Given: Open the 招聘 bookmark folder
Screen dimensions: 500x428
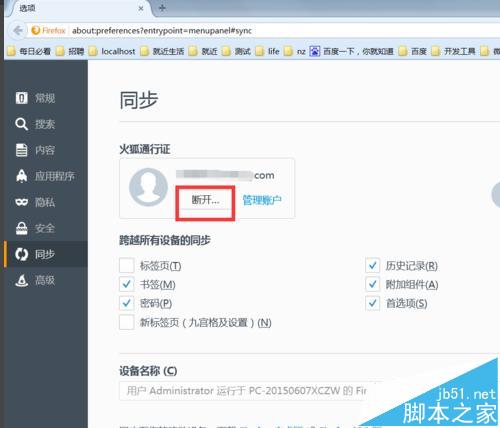Looking at the screenshot, I should tap(70, 51).
